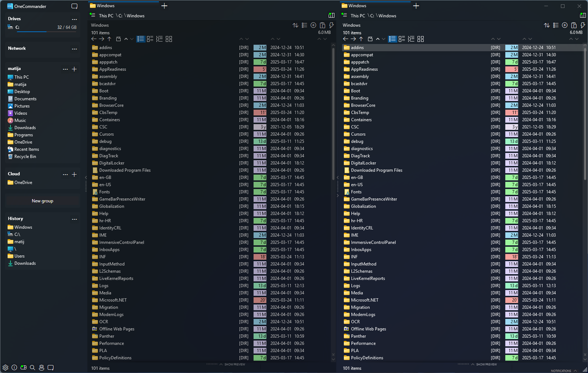Click Documents in favorites sidebar

[x=22, y=99]
